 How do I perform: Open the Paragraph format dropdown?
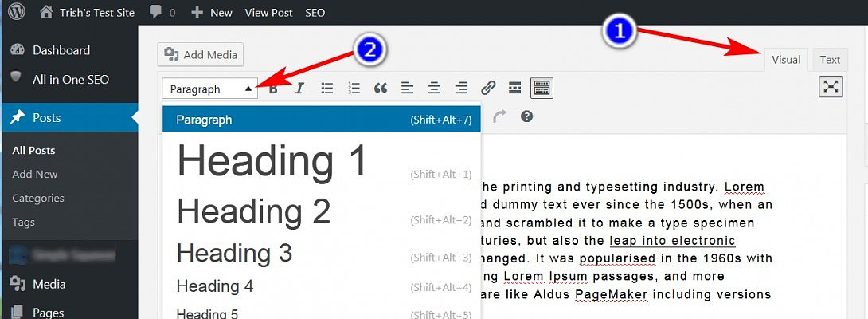[210, 89]
